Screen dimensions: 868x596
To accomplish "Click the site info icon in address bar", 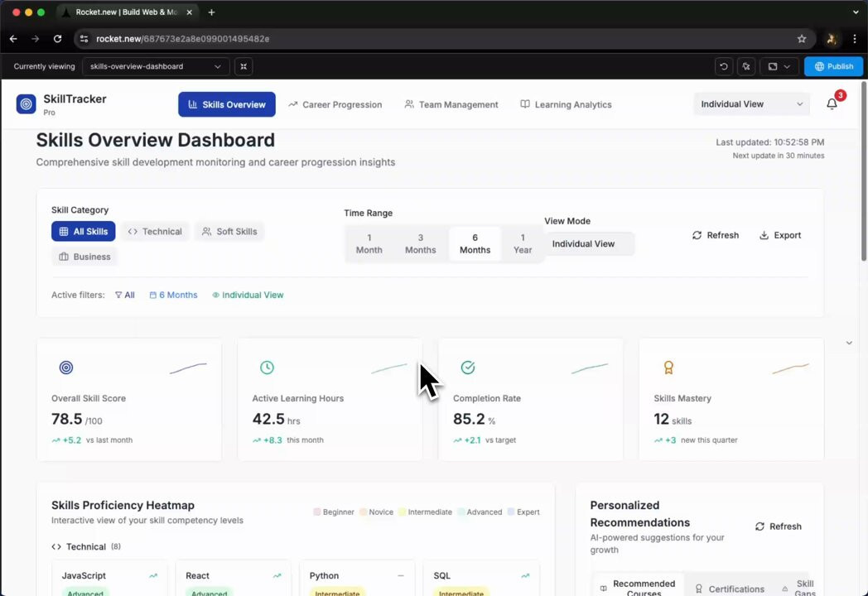I will [x=84, y=39].
